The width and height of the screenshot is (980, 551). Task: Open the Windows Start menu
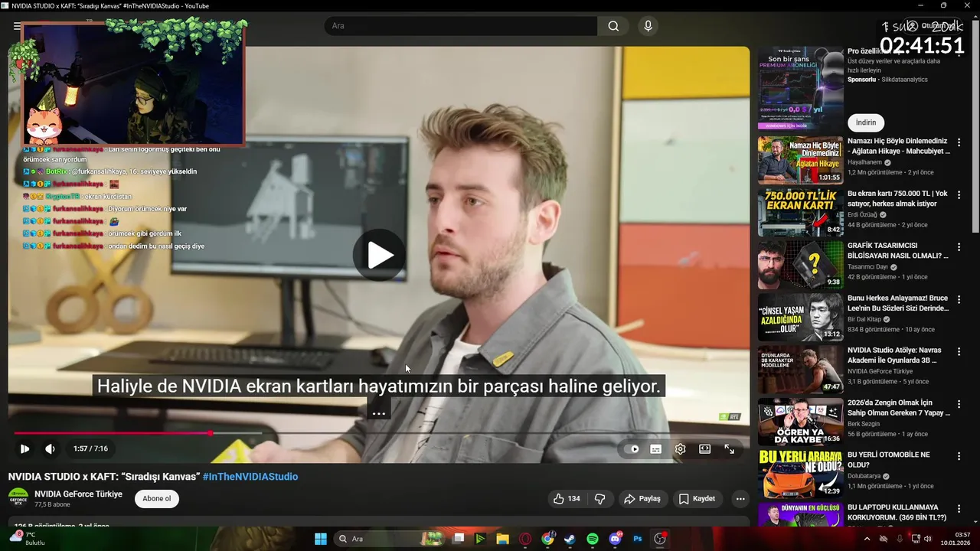321,539
